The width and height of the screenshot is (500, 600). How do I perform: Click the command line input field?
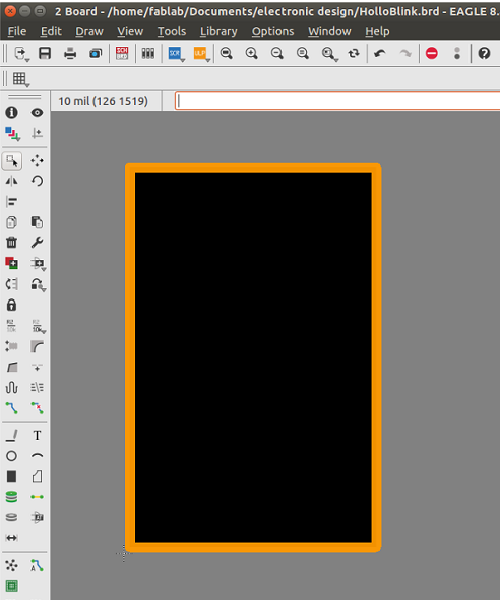(337, 101)
